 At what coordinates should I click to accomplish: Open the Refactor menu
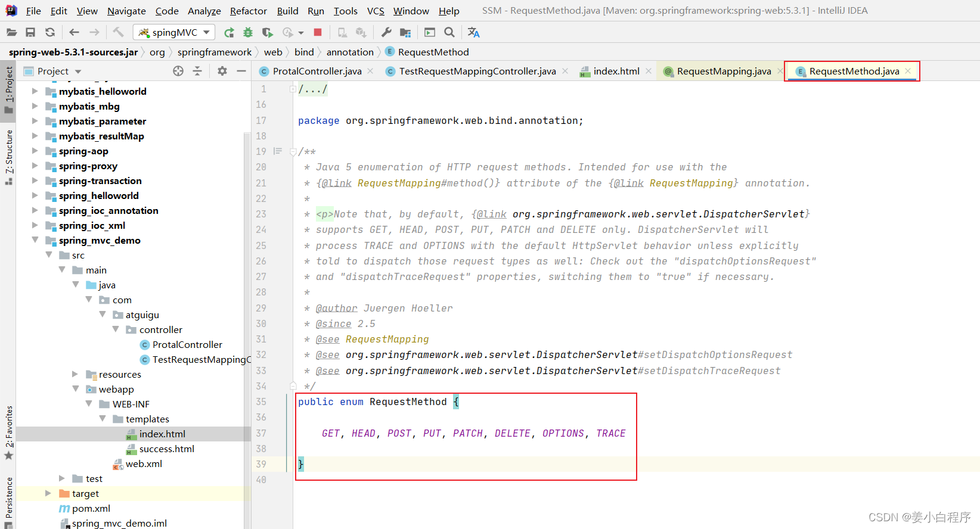248,11
